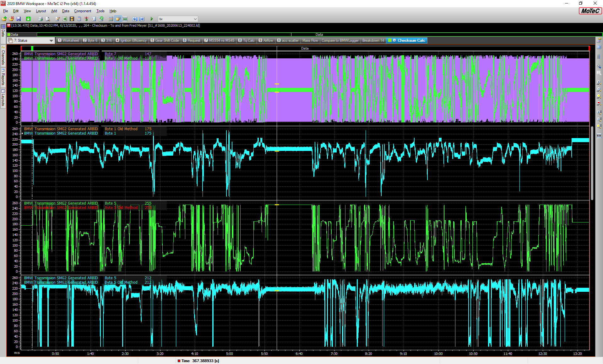Open the Component menu

[82, 11]
